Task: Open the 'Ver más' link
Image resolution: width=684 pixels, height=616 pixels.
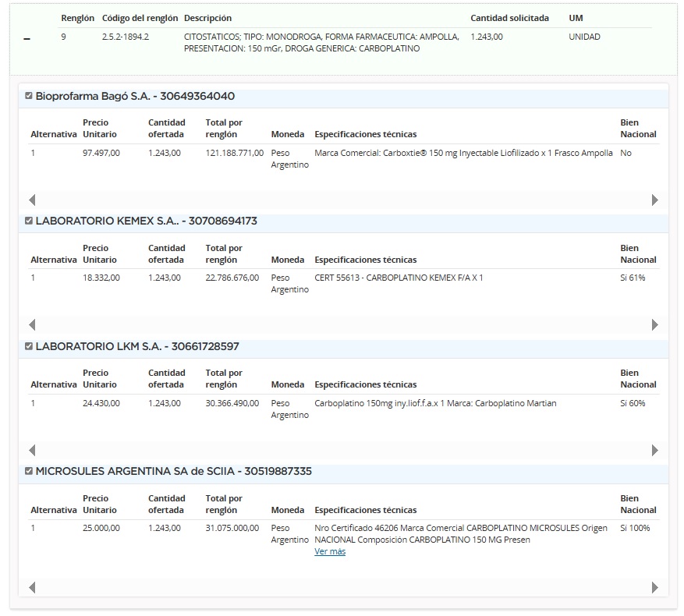Action: tap(329, 551)
